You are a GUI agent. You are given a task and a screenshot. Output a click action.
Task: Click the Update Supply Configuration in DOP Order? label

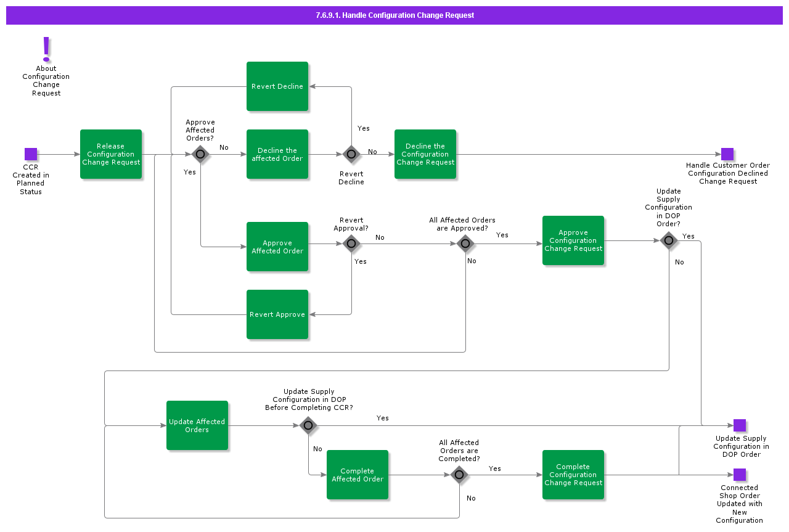tap(669, 207)
